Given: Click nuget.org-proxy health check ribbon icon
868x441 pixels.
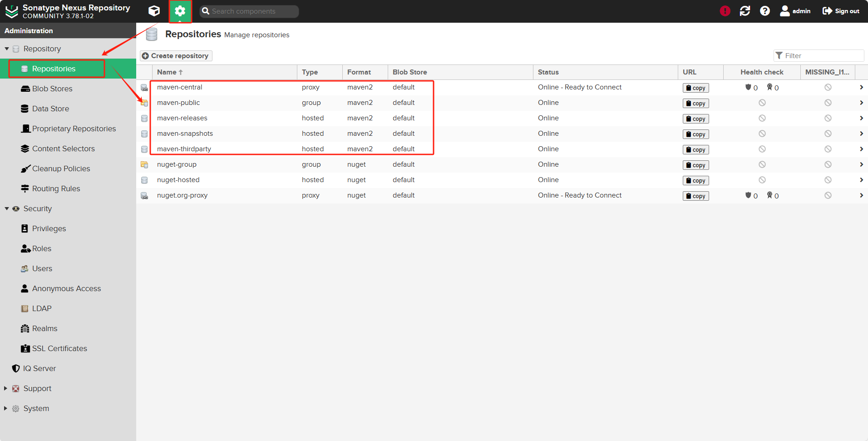Looking at the screenshot, I should 769,195.
